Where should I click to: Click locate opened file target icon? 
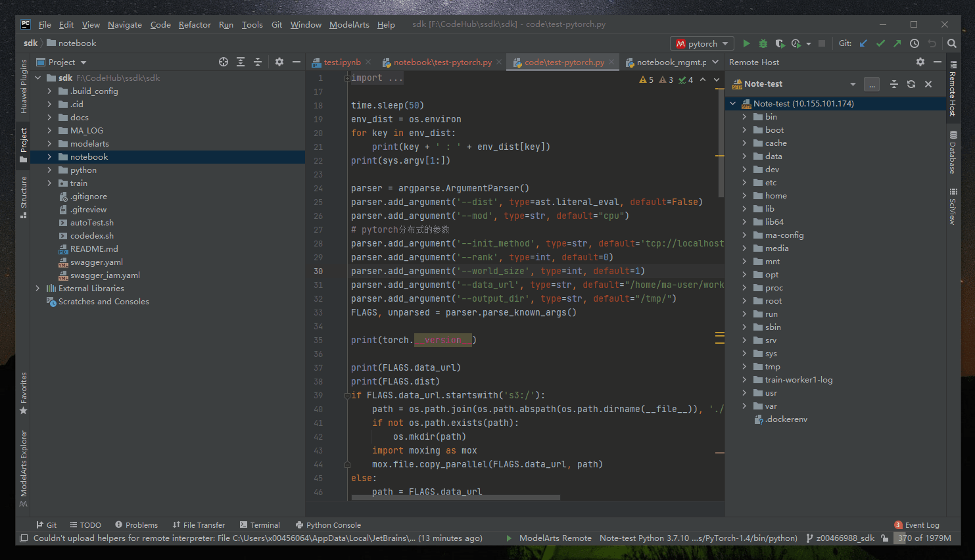click(224, 62)
